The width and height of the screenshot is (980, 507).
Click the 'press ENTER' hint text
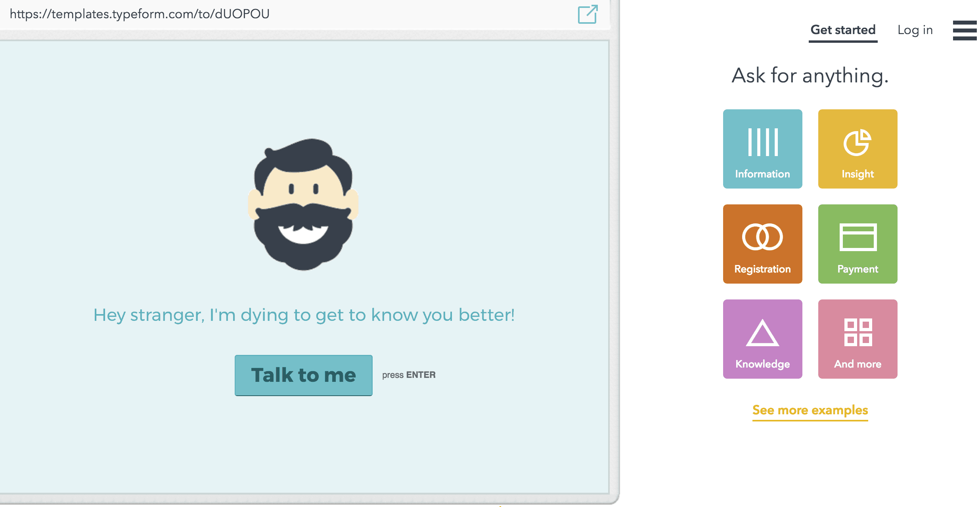point(409,375)
